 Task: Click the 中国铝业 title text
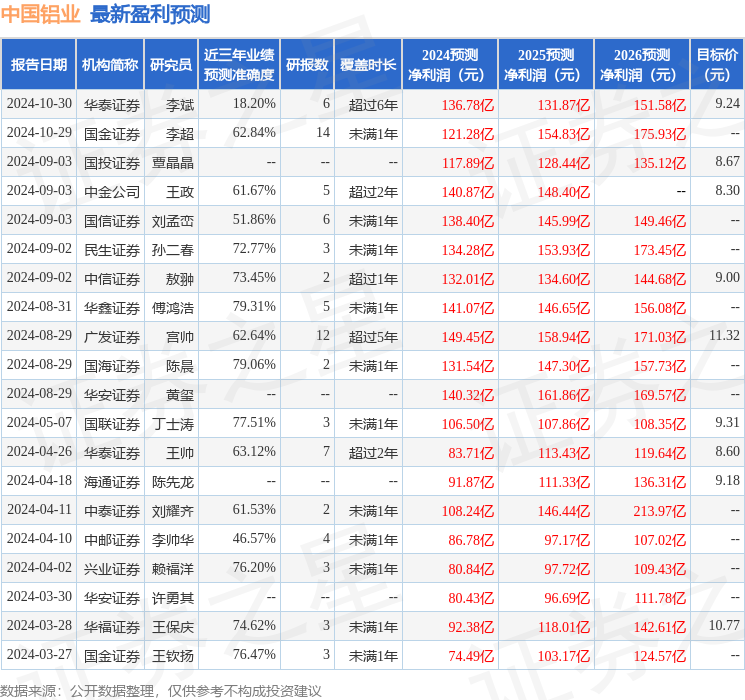click(41, 14)
